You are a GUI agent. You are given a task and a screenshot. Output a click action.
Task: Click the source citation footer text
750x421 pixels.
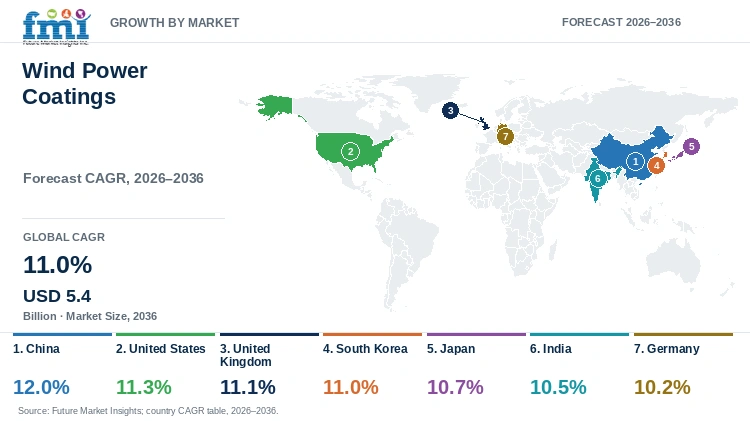(148, 410)
